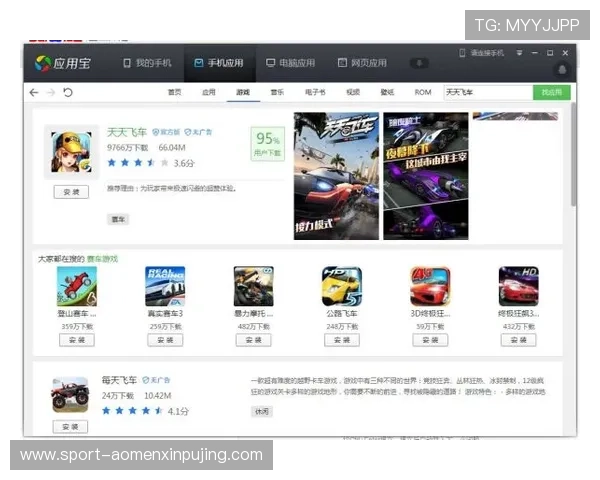Click the refresh page icon
600x480 pixels.
click(x=68, y=92)
